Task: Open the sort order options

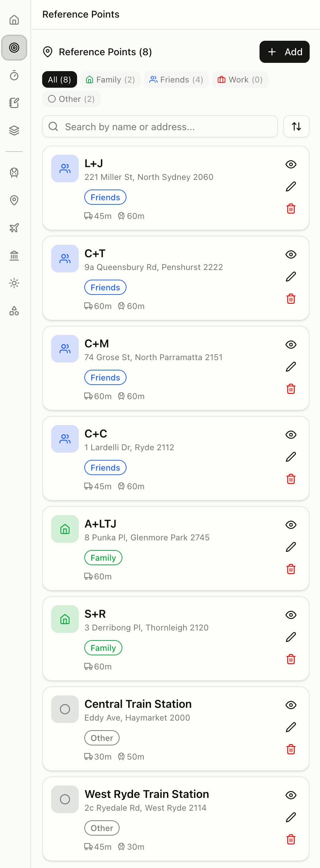Action: tap(297, 126)
